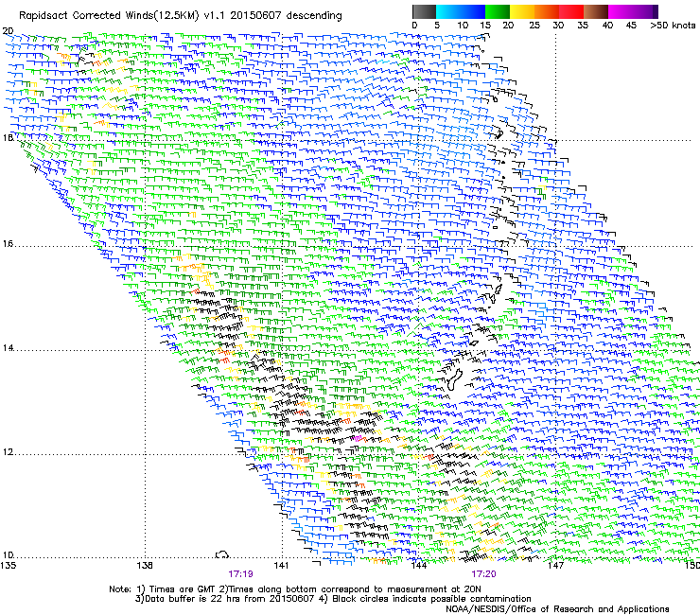Click the latitude label '14'
Image resolution: width=700 pixels, height=615 pixels.
tap(8, 348)
